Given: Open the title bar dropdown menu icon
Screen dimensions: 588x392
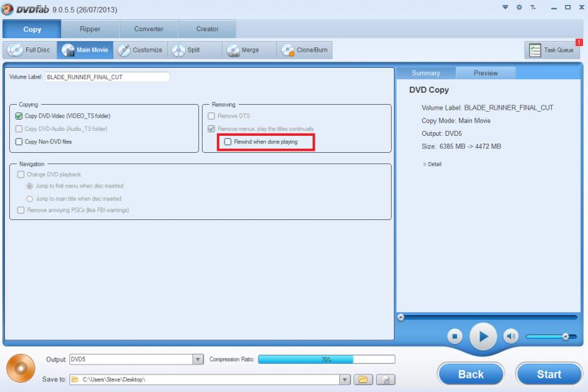Looking at the screenshot, I should 506,7.
